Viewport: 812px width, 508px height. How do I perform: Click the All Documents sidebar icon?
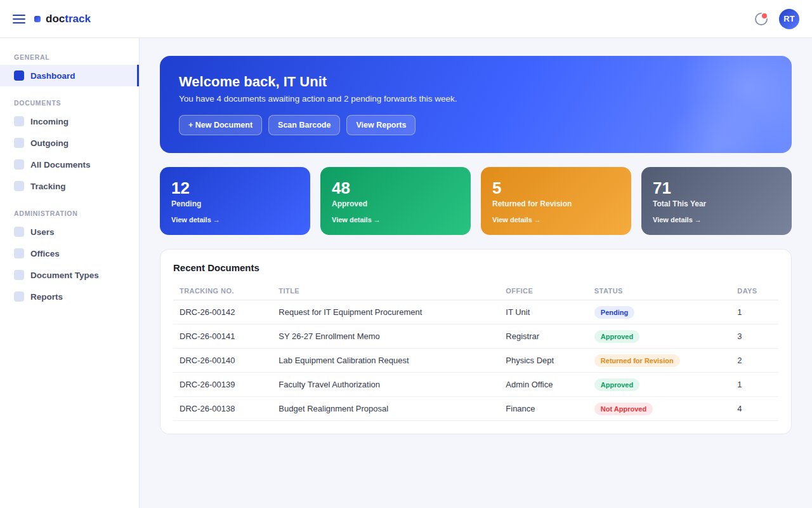pos(19,164)
